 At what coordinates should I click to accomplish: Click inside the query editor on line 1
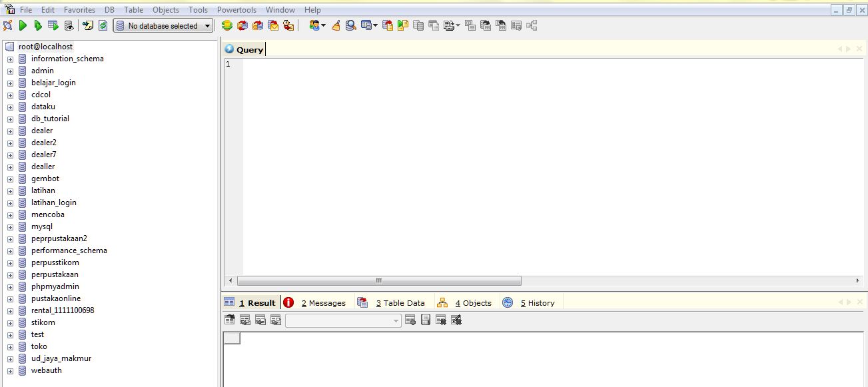pyautogui.click(x=553, y=64)
